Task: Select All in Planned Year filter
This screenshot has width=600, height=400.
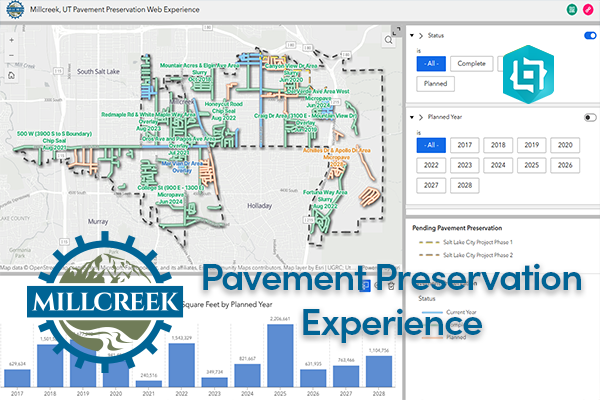Action: pyautogui.click(x=431, y=145)
